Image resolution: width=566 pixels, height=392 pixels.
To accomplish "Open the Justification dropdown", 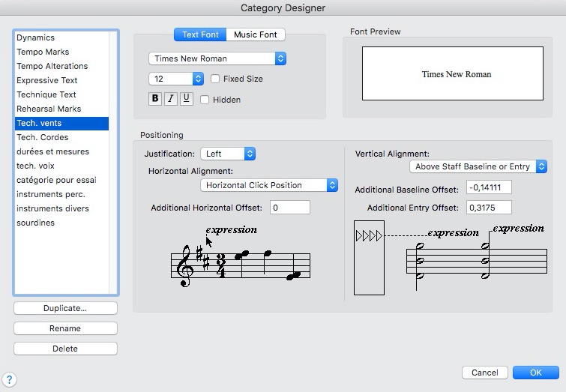I will click(228, 154).
